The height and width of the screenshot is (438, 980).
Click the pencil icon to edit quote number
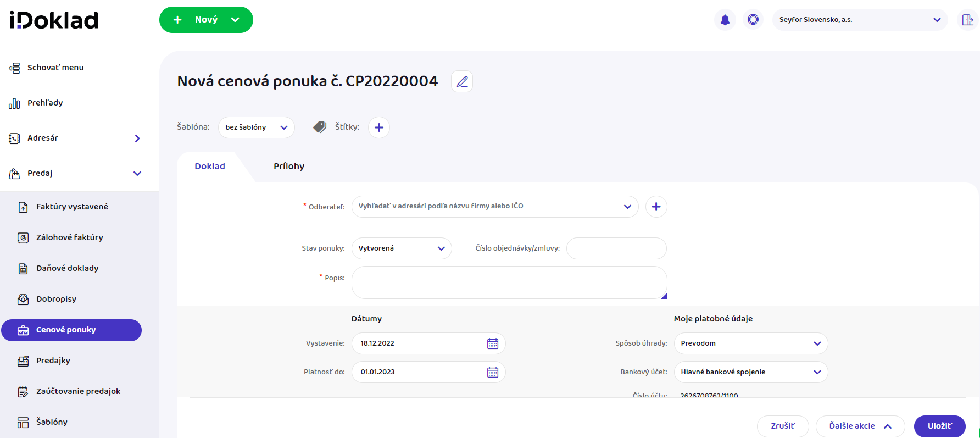(x=462, y=81)
